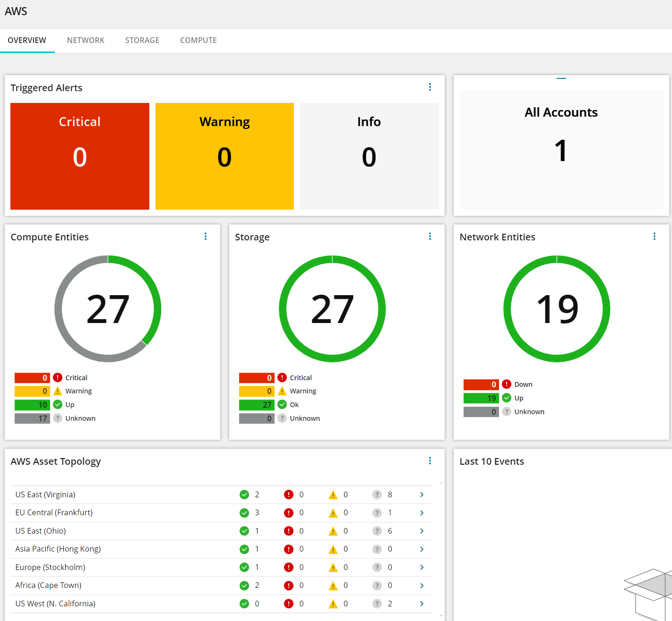This screenshot has width=672, height=621.
Task: Open the Storage widget options menu
Action: 430,236
